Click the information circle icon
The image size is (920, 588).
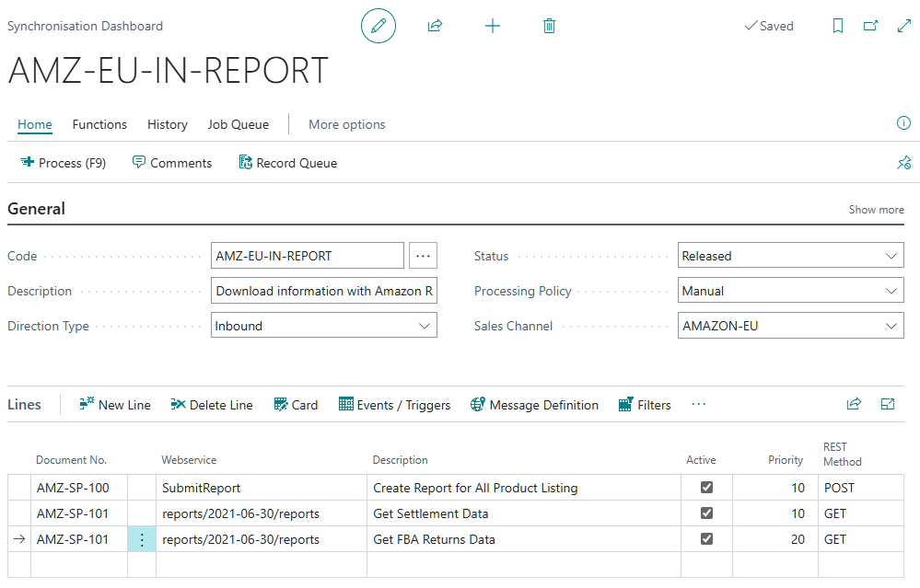[903, 123]
